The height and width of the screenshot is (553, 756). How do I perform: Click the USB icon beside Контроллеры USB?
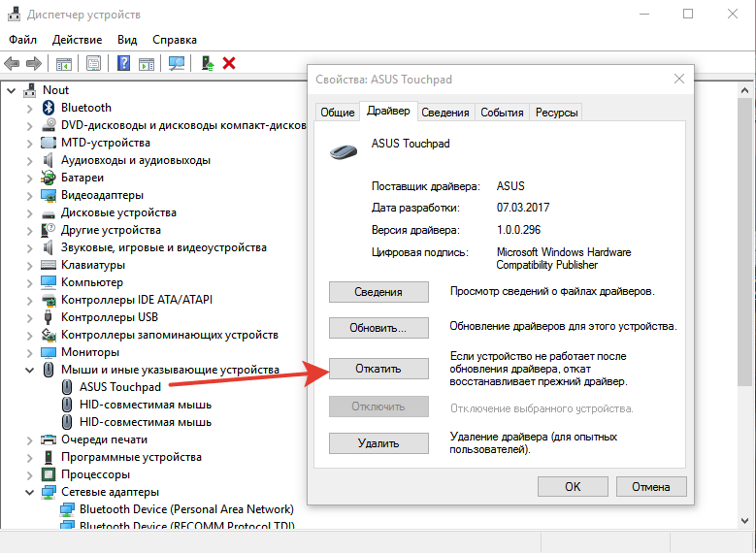(49, 317)
